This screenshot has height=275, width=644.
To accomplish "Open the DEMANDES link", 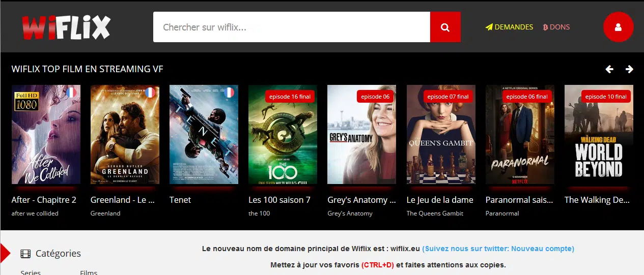I will click(509, 27).
